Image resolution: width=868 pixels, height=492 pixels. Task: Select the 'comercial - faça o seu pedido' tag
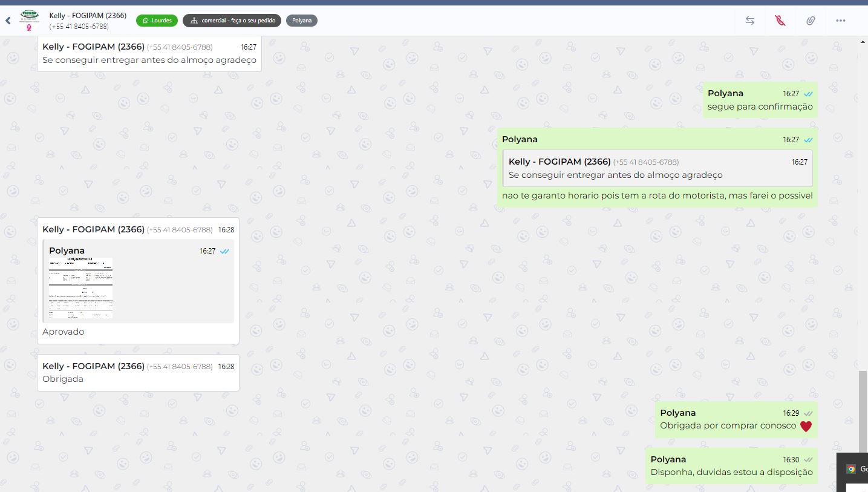point(232,21)
